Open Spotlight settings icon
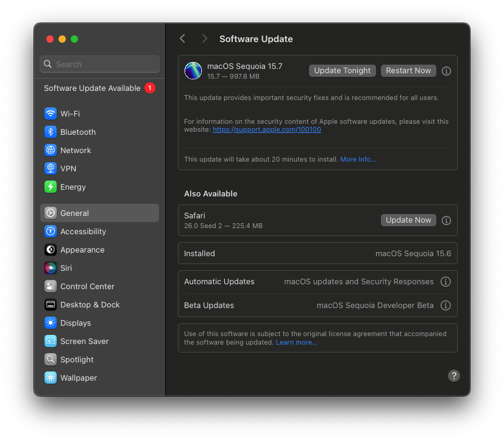 51,360
